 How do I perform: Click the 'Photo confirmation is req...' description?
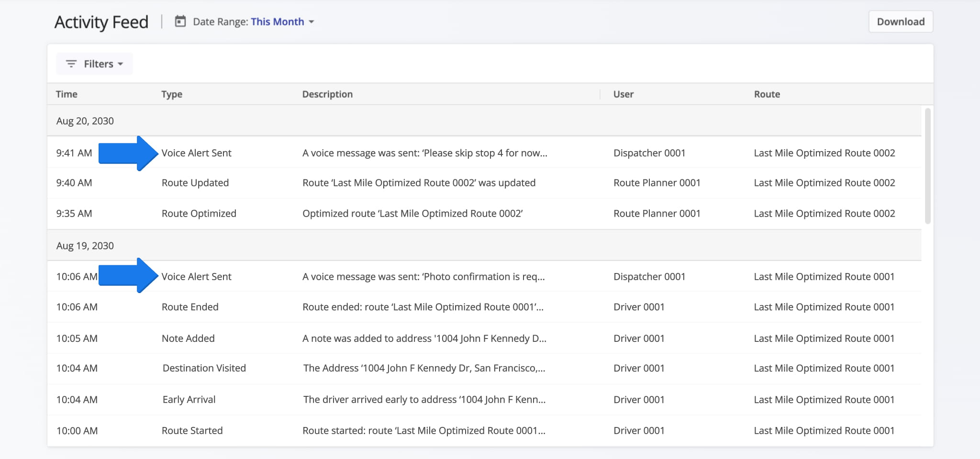tap(423, 276)
